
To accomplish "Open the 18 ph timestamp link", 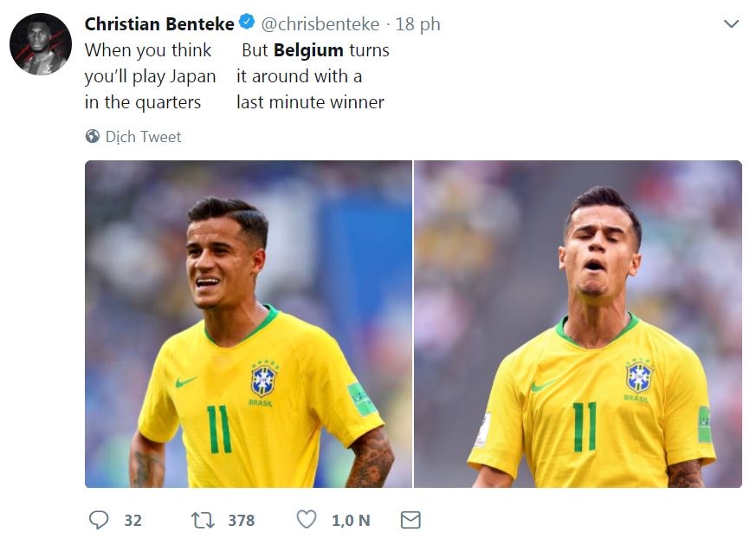I will [418, 24].
